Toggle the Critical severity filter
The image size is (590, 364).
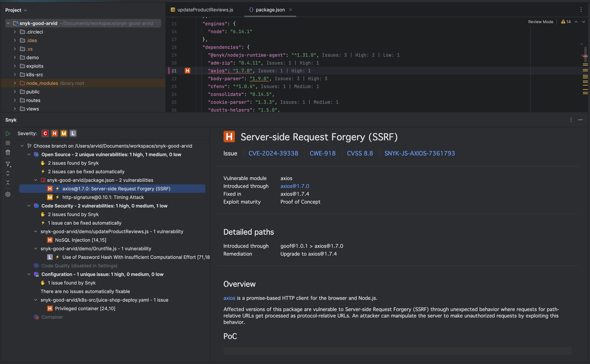(45, 133)
